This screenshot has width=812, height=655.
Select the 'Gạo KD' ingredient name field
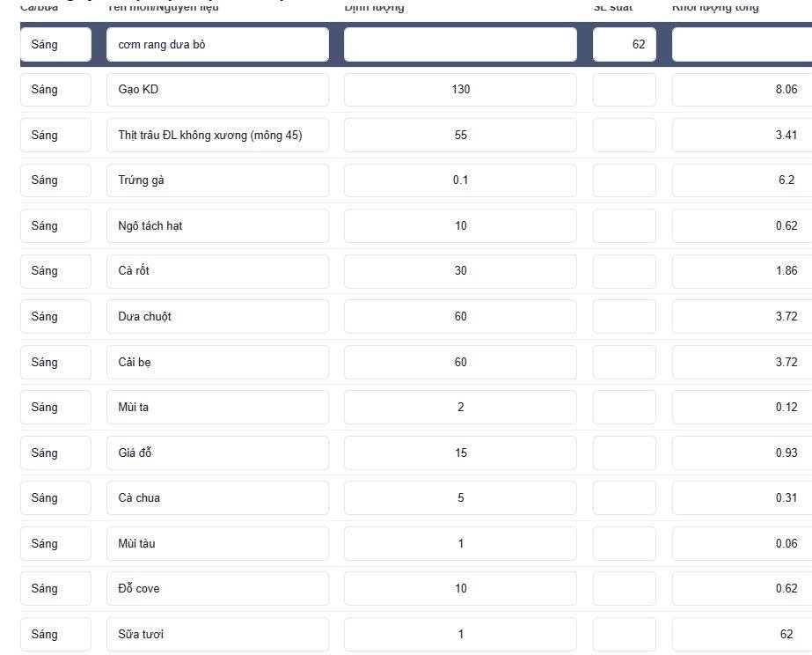(x=217, y=90)
